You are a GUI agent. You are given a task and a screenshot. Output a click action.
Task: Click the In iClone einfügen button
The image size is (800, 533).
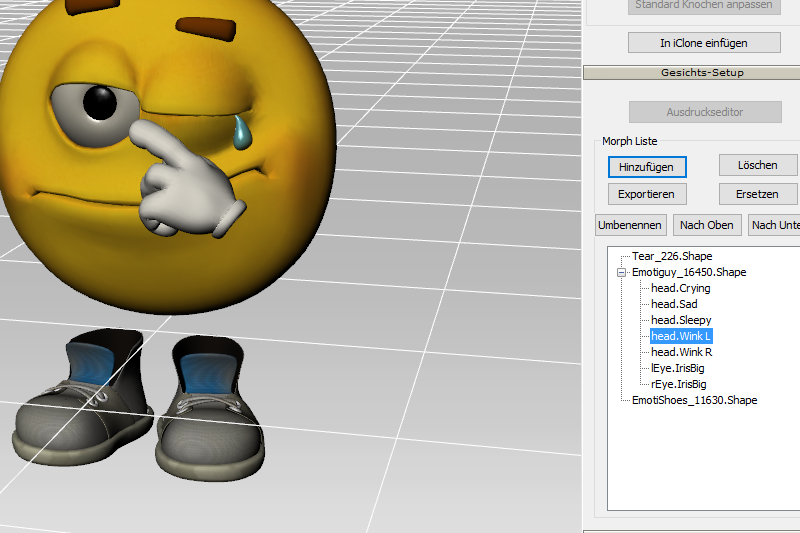[704, 43]
